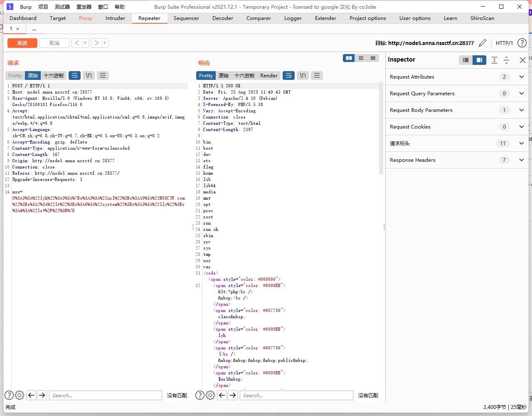
Task: Select 原始 raw view in response panel
Action: (224, 75)
